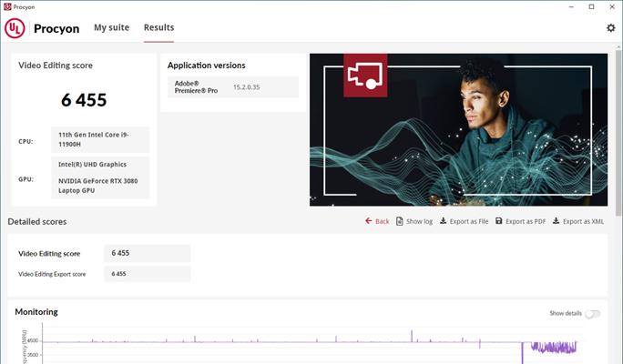Image resolution: width=623 pixels, height=364 pixels.
Task: Click the Procyon title bar app icon
Action: [7, 6]
